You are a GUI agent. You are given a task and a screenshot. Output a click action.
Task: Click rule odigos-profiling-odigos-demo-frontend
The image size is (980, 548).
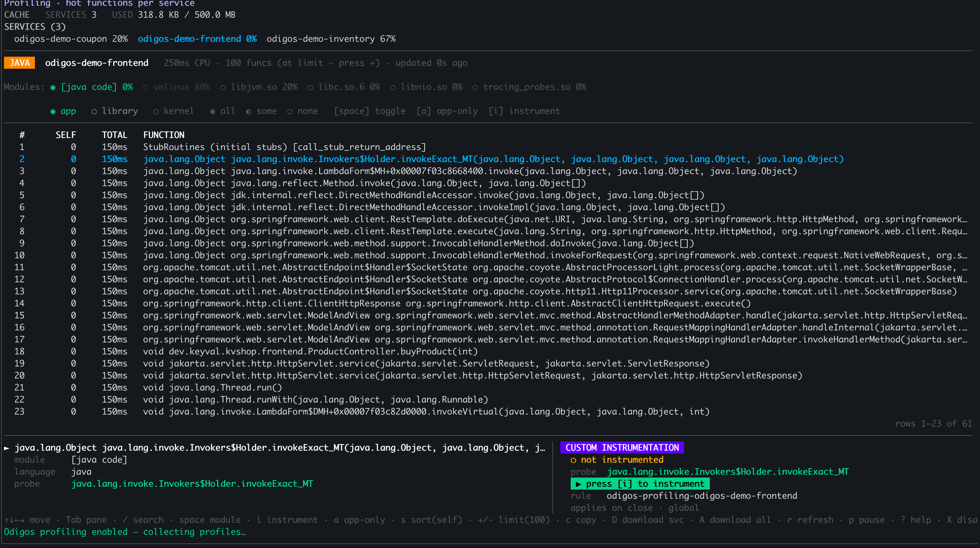pos(702,496)
